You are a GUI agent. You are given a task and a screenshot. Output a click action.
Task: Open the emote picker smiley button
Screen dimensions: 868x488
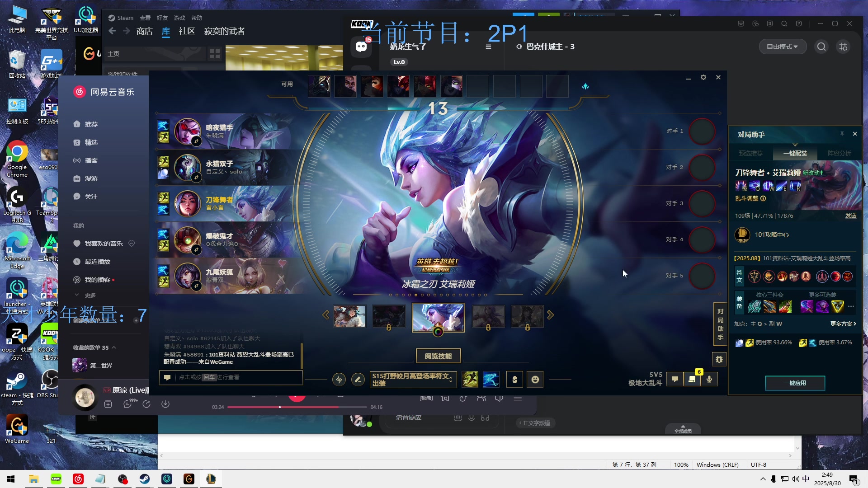tap(535, 380)
